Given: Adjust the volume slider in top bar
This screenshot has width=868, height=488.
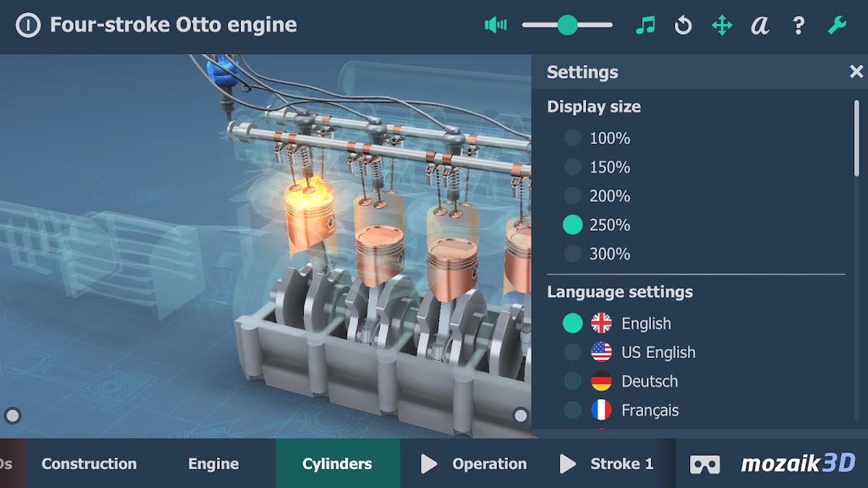Looking at the screenshot, I should [568, 25].
